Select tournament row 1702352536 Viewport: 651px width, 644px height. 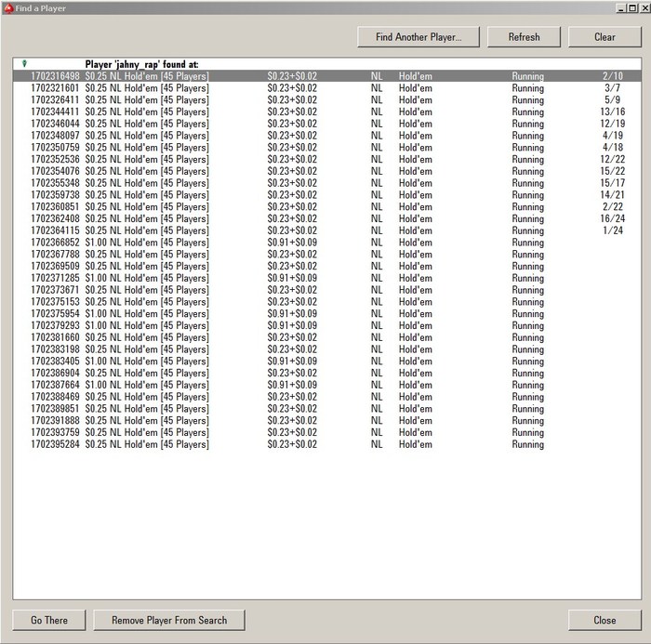(327, 159)
